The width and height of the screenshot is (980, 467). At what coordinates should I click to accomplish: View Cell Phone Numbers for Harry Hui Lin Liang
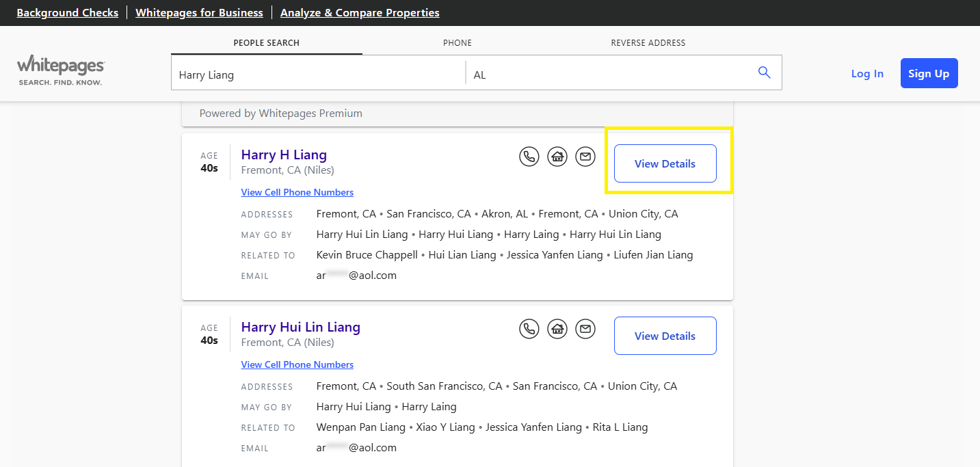point(297,364)
